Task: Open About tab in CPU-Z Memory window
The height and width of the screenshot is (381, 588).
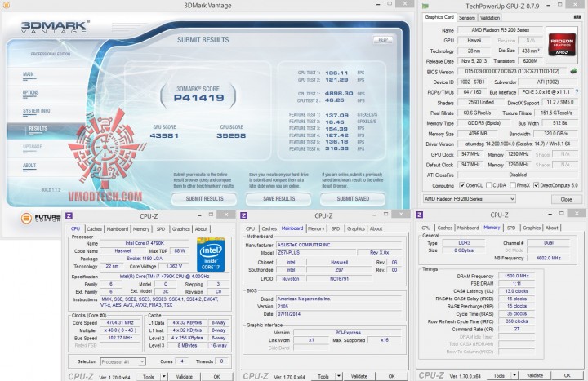Action: point(551,228)
